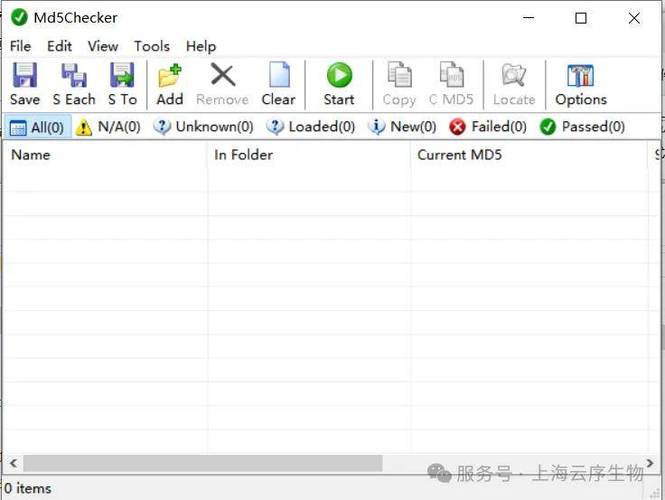The width and height of the screenshot is (665, 500).
Task: Filter by Unknown(0) items
Action: pyautogui.click(x=203, y=127)
